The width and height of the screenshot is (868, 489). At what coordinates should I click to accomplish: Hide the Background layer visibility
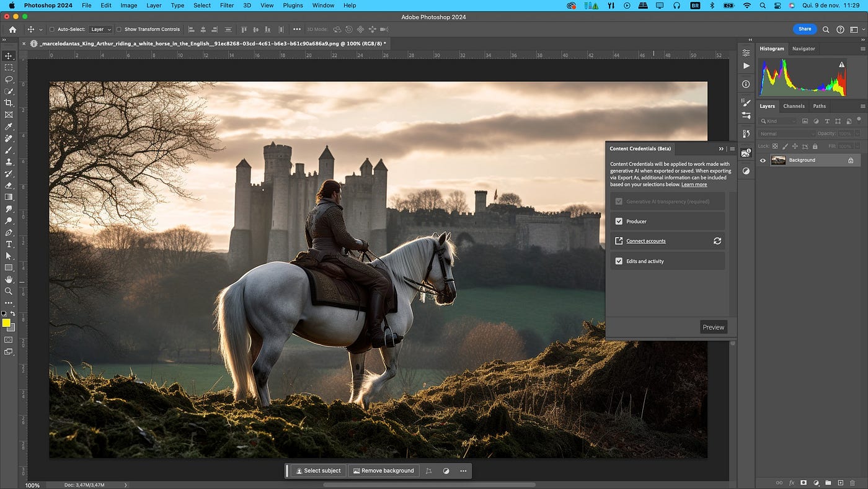(763, 160)
